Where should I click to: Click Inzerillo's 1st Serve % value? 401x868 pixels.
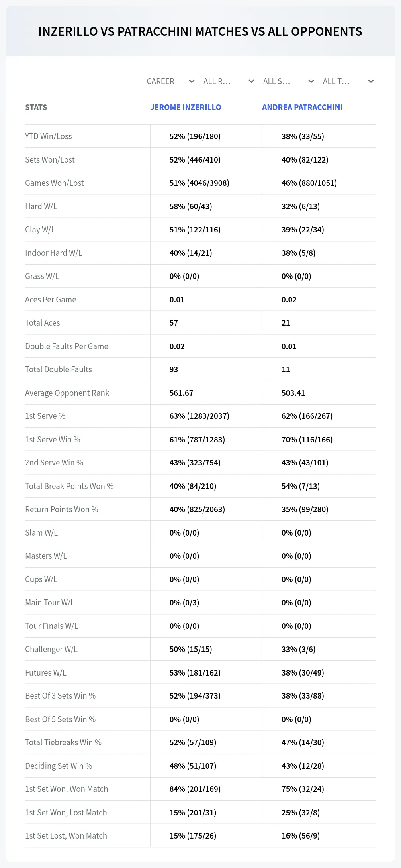click(x=200, y=416)
